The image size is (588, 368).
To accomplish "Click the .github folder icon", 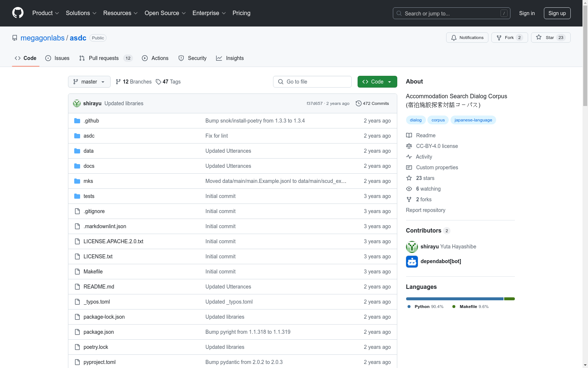I will (x=77, y=121).
